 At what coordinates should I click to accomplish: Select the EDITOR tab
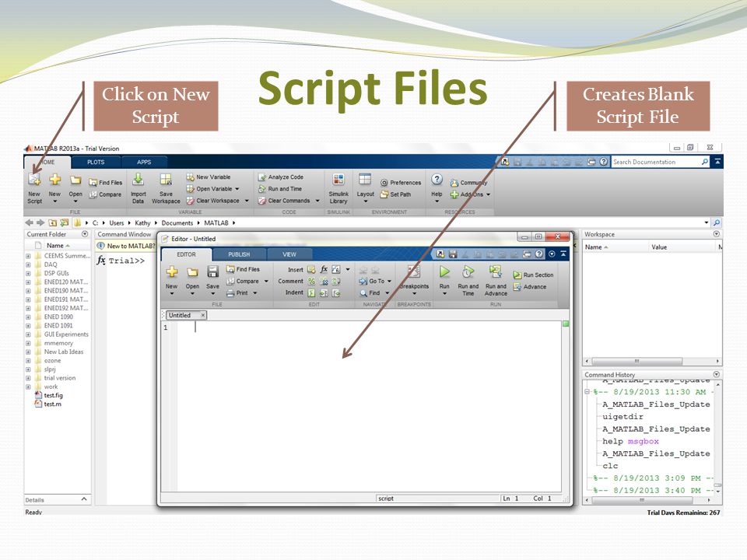[x=186, y=254]
